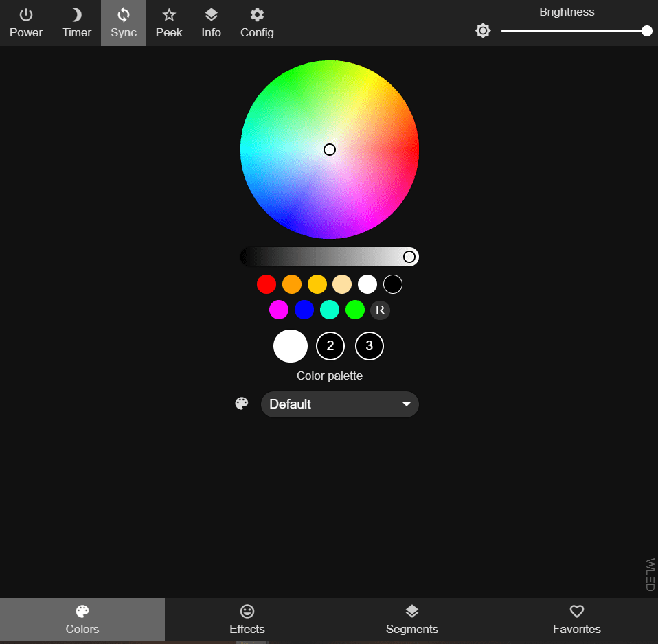
Task: Select color slot 3
Action: (x=370, y=346)
